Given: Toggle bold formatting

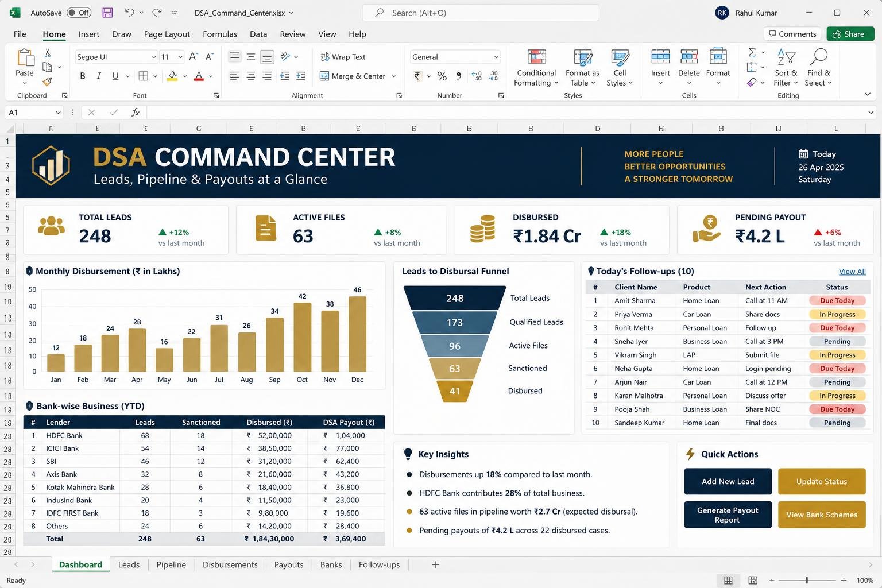Looking at the screenshot, I should (x=83, y=76).
